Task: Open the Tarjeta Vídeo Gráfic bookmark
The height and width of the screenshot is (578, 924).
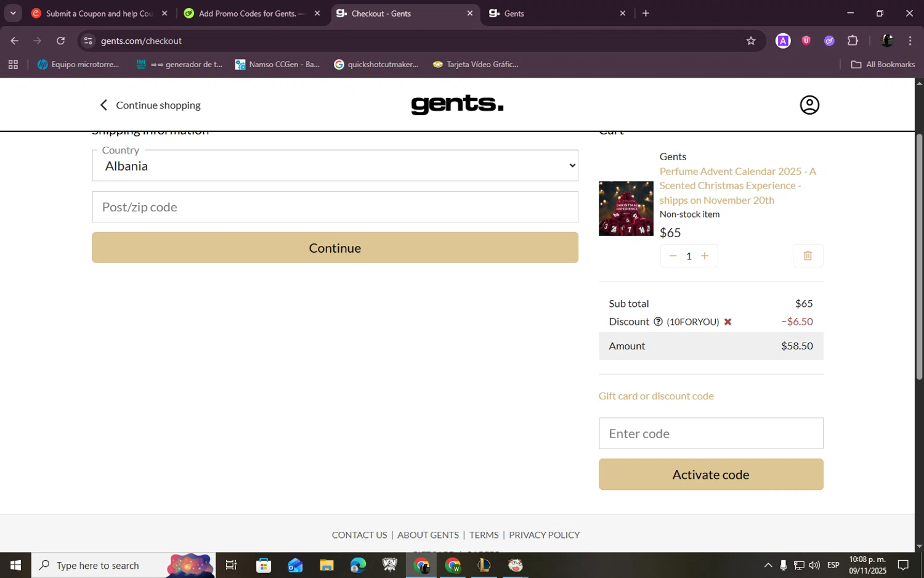Action: (476, 64)
